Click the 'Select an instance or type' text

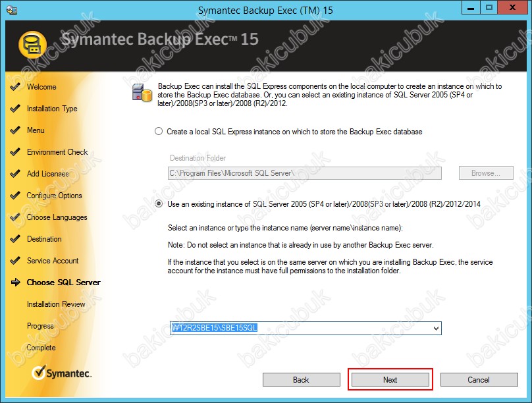point(285,228)
